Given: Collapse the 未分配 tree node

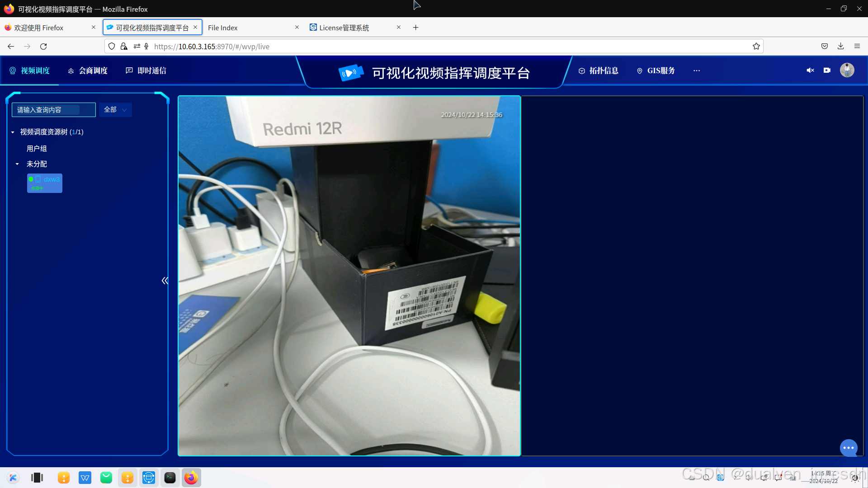Looking at the screenshot, I should click(17, 164).
